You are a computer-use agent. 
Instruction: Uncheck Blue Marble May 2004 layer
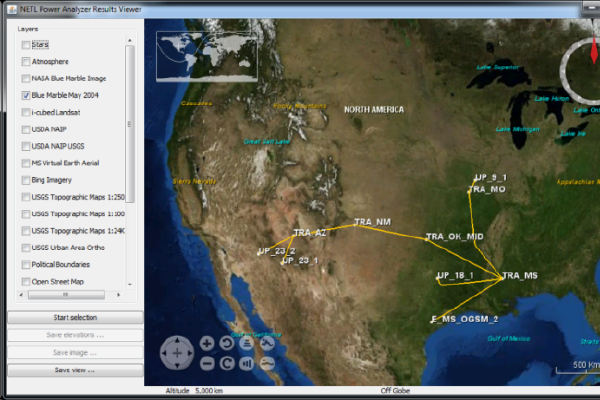[25, 95]
